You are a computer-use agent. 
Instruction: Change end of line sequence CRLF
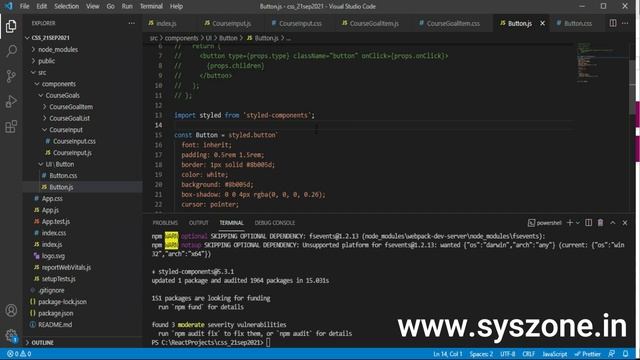coord(528,354)
